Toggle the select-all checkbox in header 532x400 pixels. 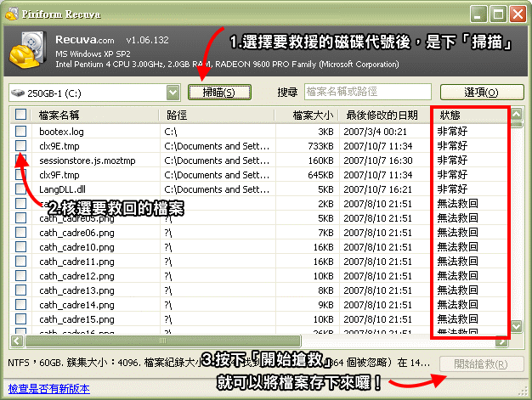[20, 115]
